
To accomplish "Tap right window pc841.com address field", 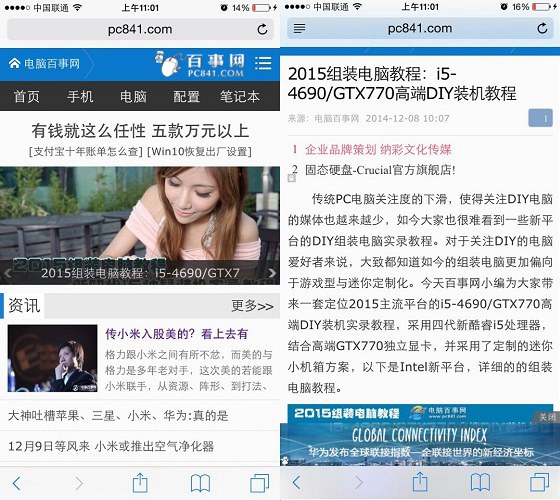I will (x=420, y=28).
